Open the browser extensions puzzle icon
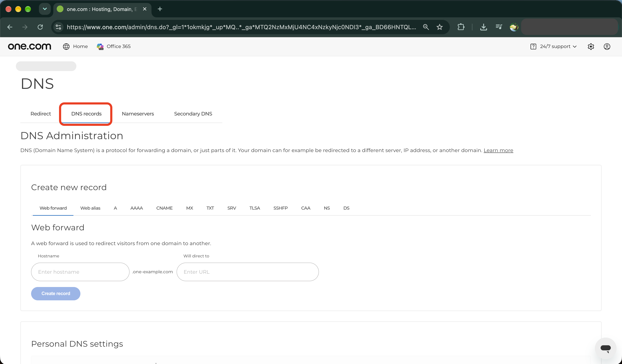 [x=461, y=27]
